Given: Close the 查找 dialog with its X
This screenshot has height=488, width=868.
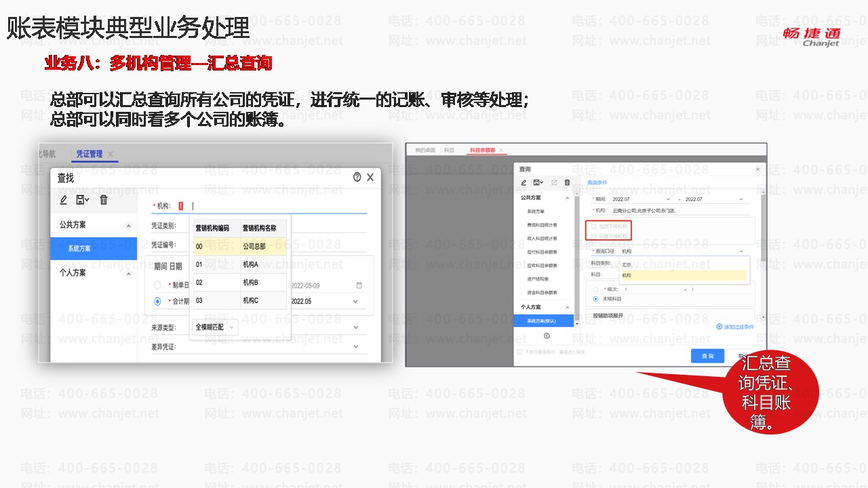Looking at the screenshot, I should 370,177.
